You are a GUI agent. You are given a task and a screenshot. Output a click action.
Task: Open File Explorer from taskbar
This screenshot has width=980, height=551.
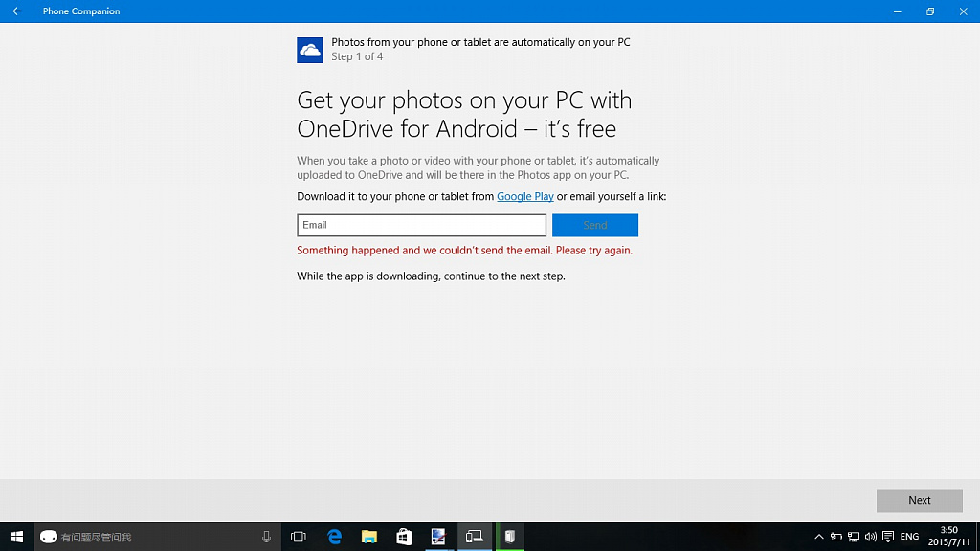coord(369,537)
